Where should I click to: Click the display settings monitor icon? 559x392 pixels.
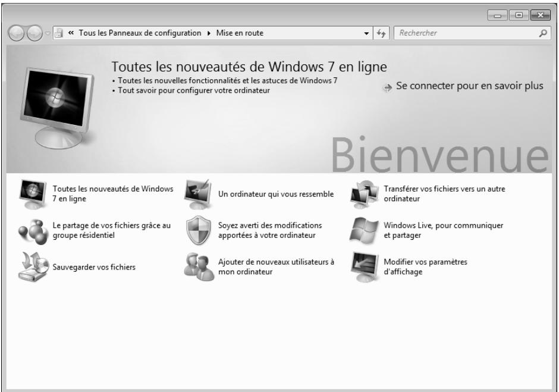(365, 267)
